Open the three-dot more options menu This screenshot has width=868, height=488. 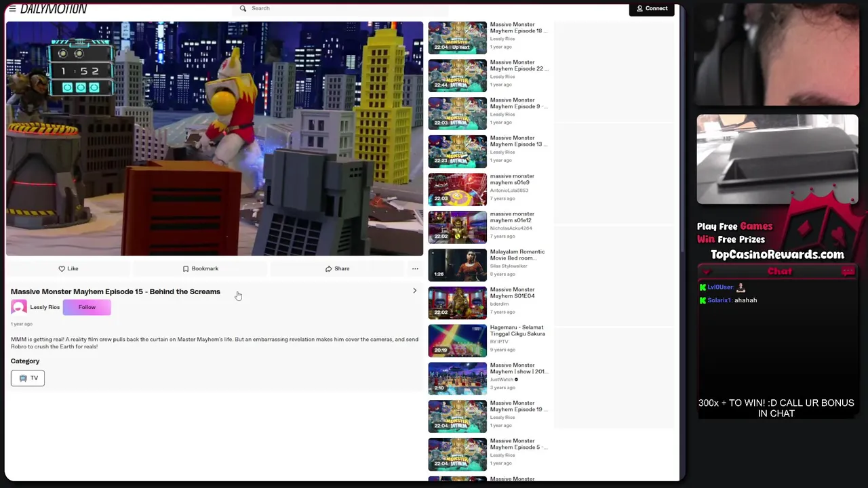tap(415, 268)
